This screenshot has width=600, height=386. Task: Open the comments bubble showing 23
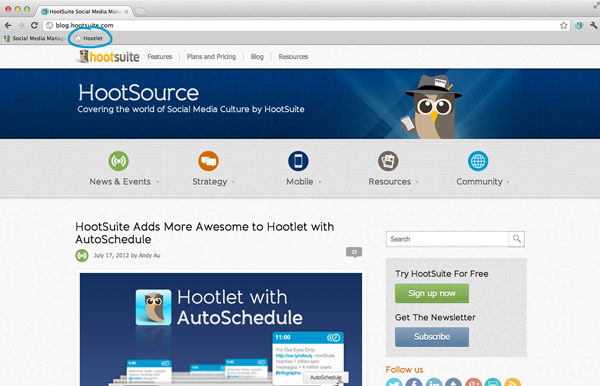[x=354, y=252]
